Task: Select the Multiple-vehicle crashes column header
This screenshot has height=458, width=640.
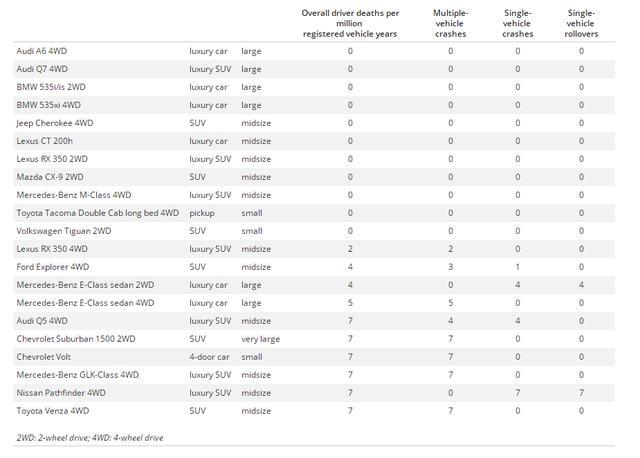Action: point(450,23)
